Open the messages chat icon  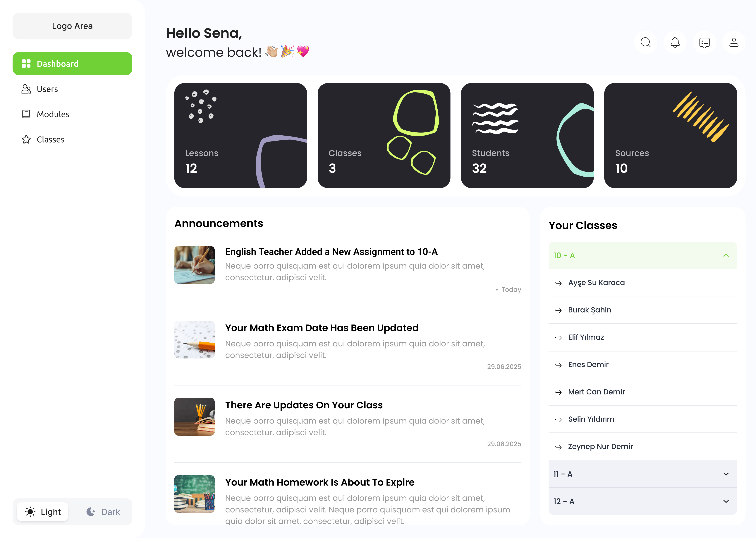coord(704,43)
